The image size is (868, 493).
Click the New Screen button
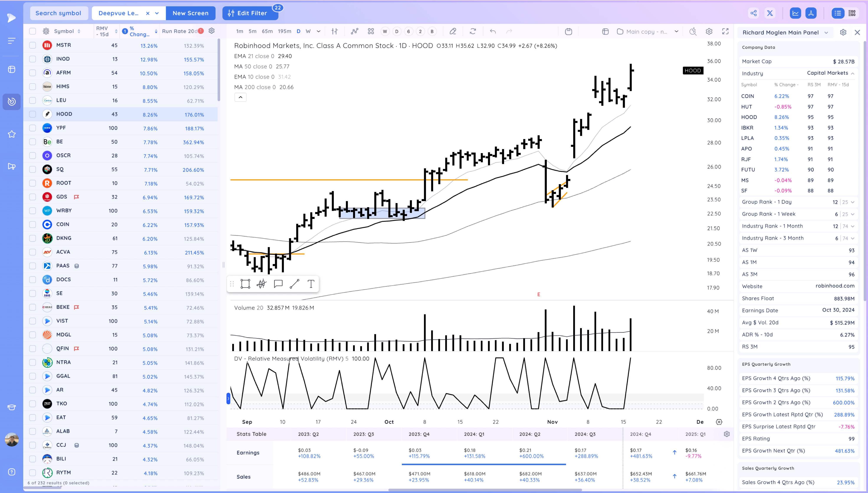tap(191, 13)
